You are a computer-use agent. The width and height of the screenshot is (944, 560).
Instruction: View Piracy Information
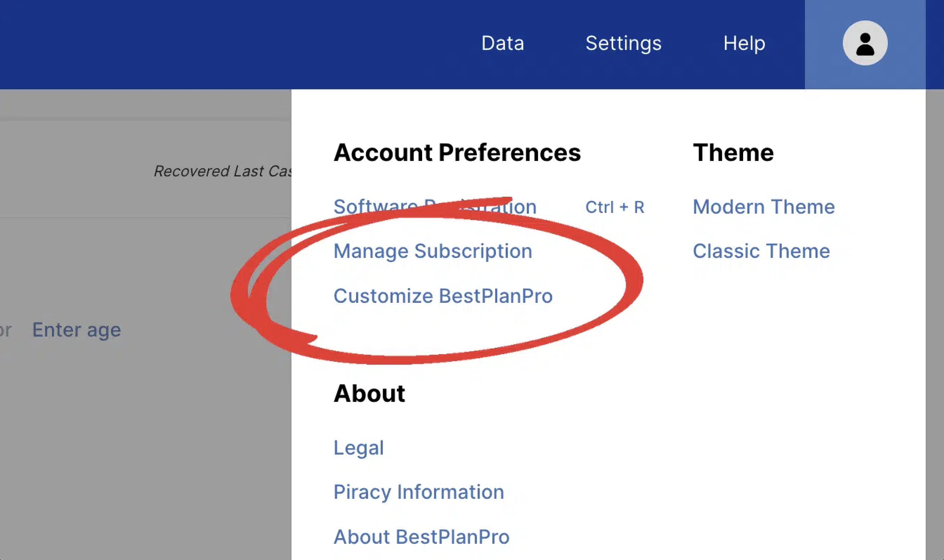(418, 492)
